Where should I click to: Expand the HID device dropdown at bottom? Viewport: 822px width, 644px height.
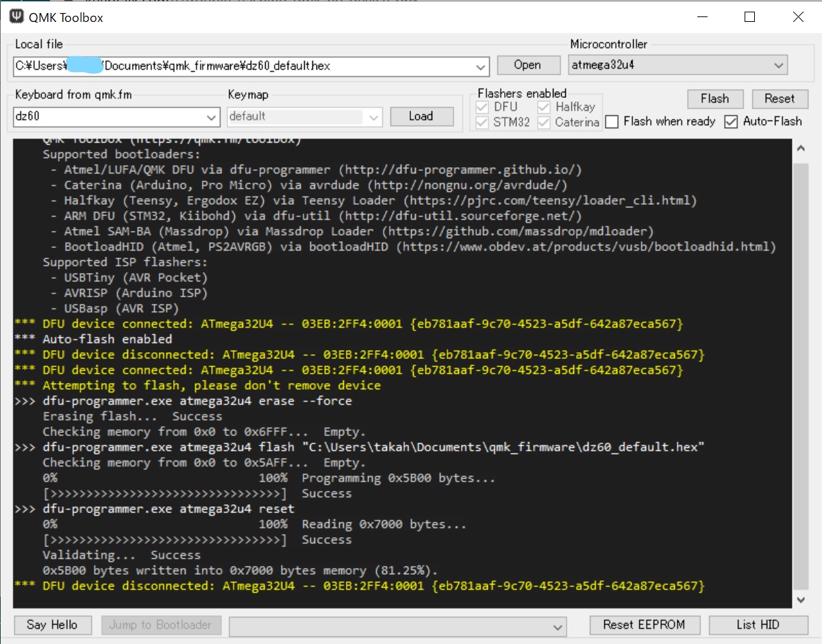coord(559,626)
